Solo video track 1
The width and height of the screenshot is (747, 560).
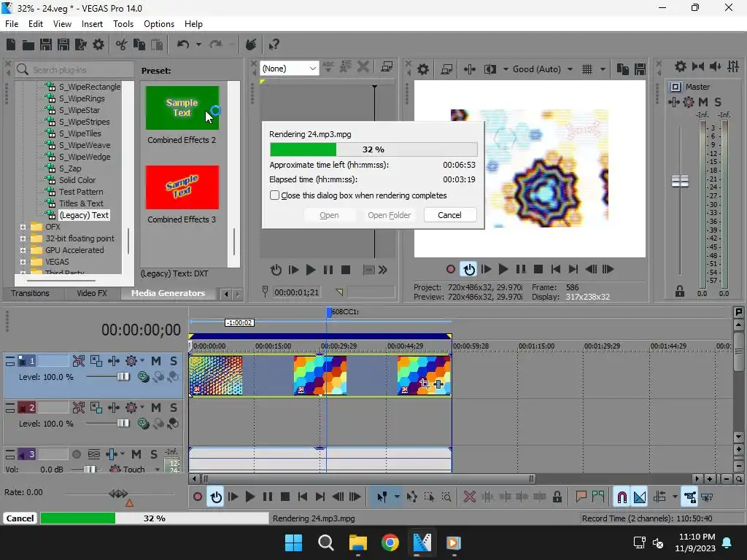174,361
